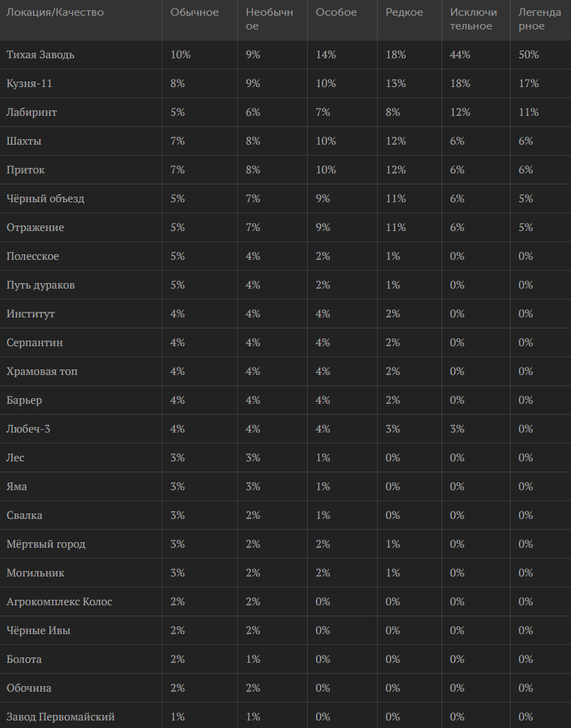The height and width of the screenshot is (728, 571).
Task: Select the Лабиринт location name
Action: (x=32, y=112)
